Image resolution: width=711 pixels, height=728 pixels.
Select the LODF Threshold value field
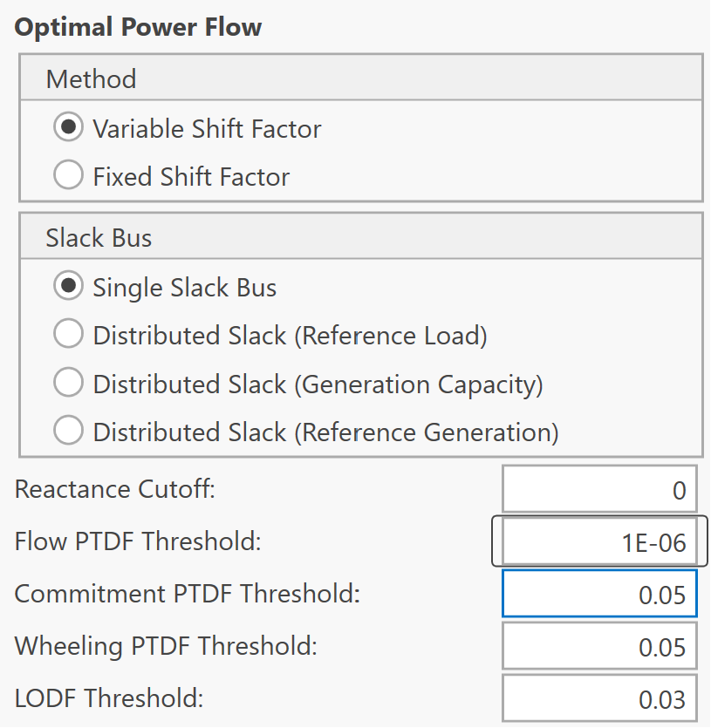coord(599,697)
